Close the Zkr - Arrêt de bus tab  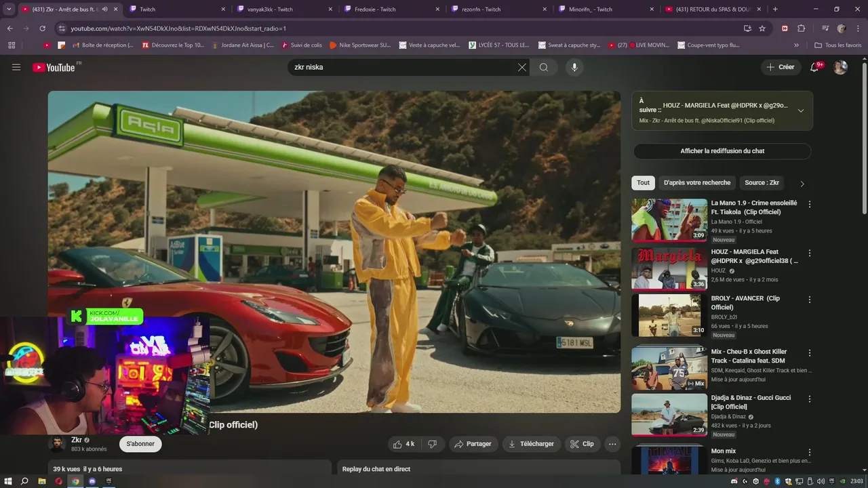(115, 9)
